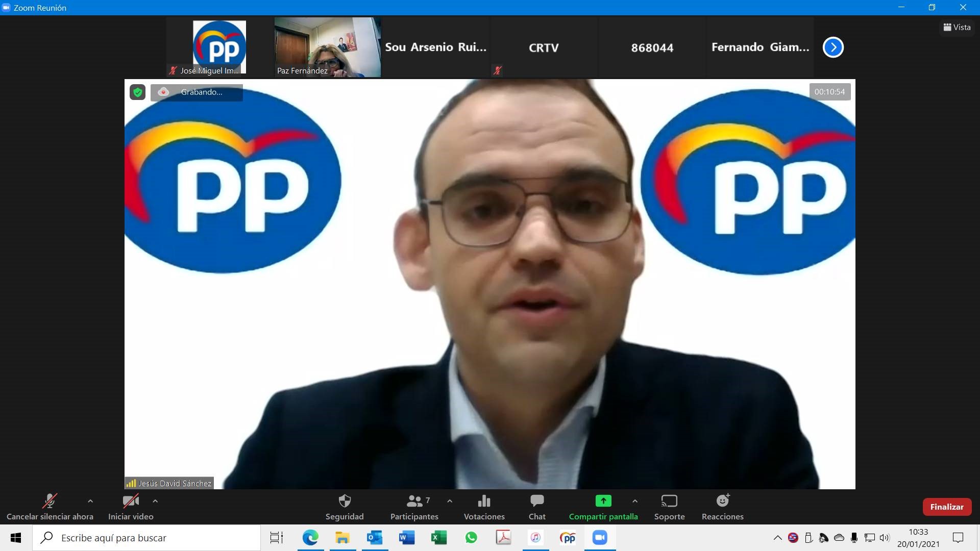Show hidden system tray icons

tap(777, 538)
